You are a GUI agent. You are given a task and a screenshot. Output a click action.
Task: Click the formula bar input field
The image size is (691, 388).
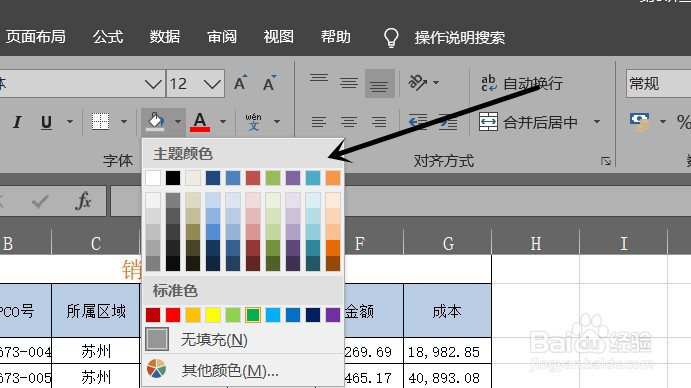pos(400,201)
